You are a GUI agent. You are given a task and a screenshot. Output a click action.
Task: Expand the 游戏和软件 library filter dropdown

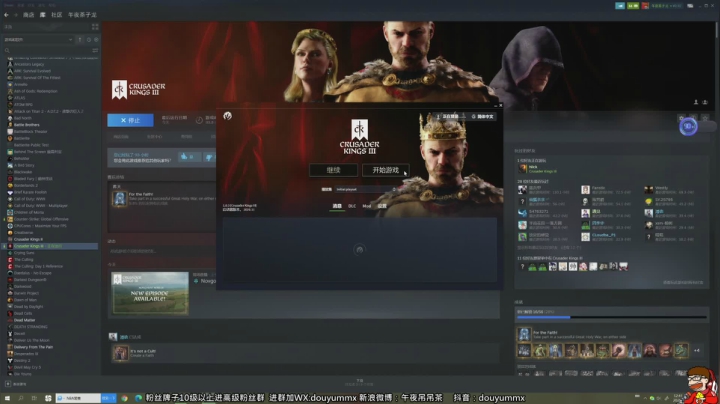pyautogui.click(x=38, y=39)
